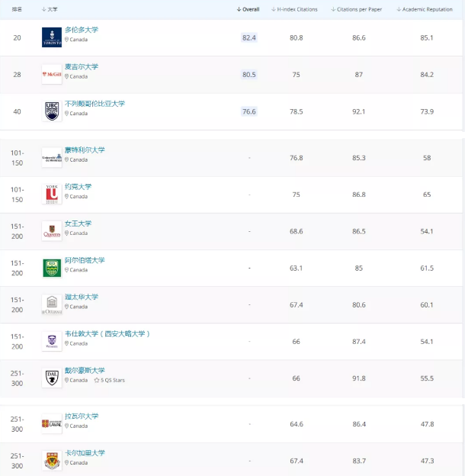Open the 蒙特利尔大学 link

click(85, 150)
